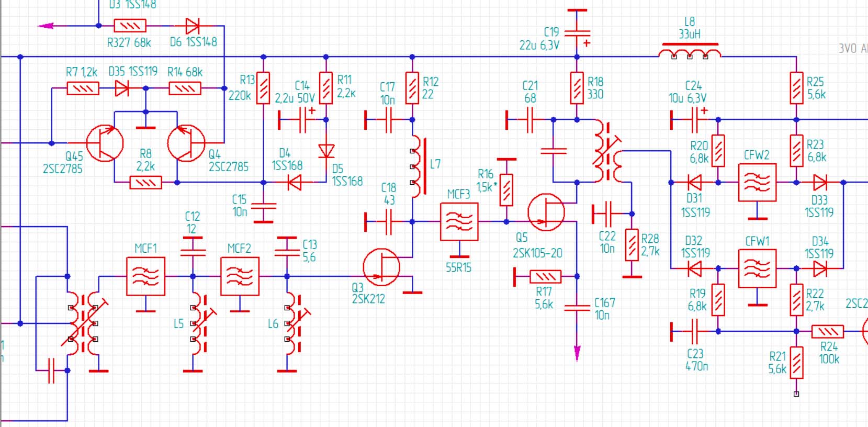Click the magenta arrow left of R327

click(x=46, y=26)
